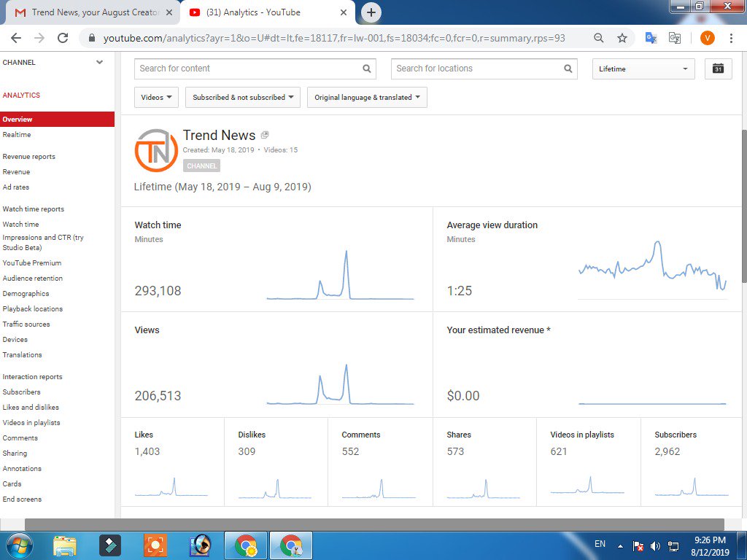Open End screens report
This screenshot has height=560, width=747.
[x=22, y=499]
